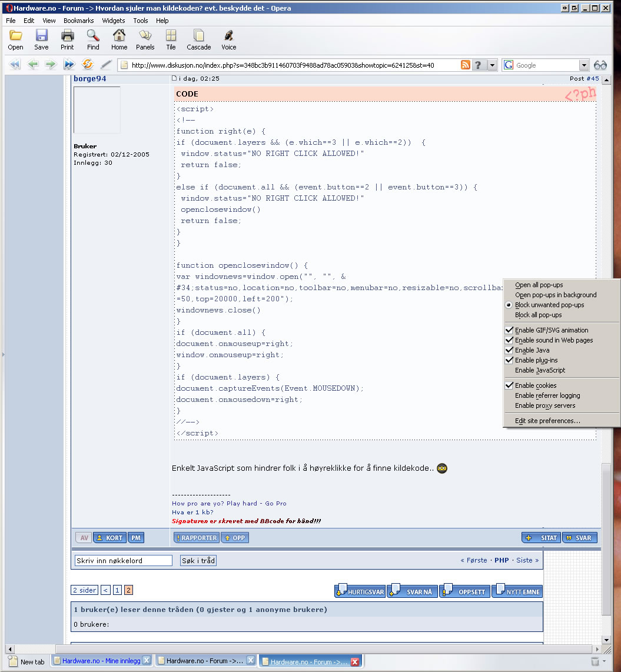Go forward with the Forward arrow
This screenshot has height=672, width=621.
point(51,65)
